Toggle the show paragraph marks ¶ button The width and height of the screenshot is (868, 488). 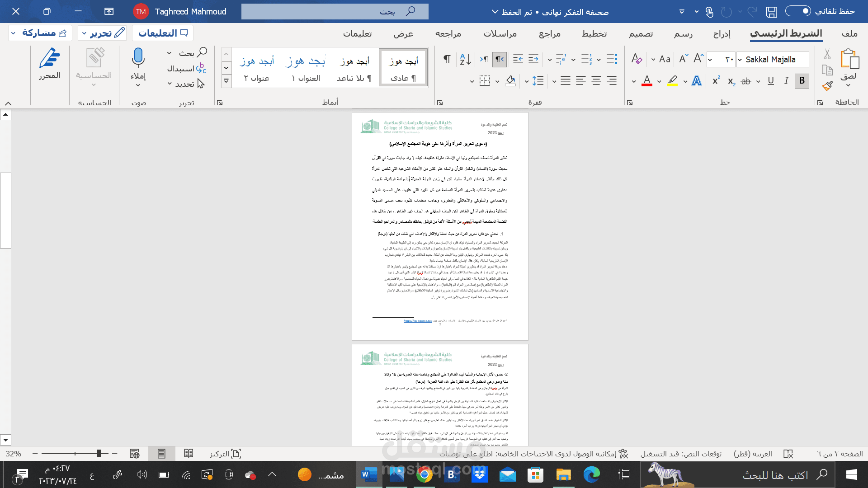447,59
